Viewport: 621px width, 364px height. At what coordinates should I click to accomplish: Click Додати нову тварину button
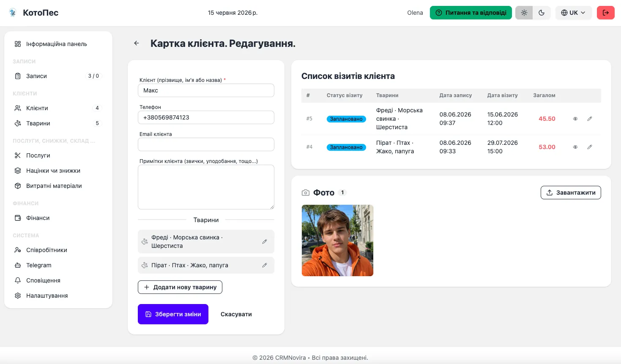click(180, 287)
